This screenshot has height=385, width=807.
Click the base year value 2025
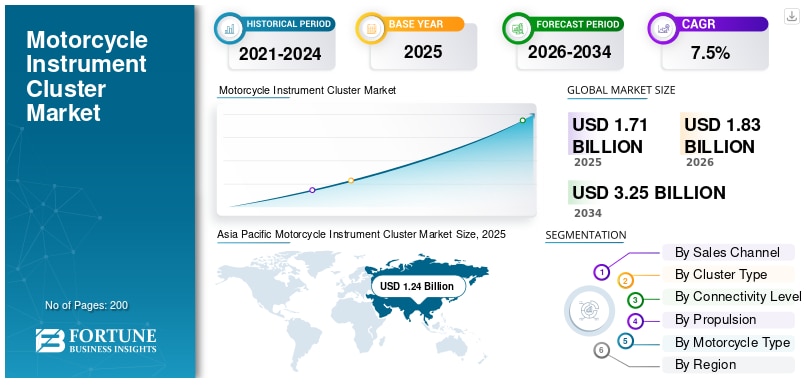[423, 52]
